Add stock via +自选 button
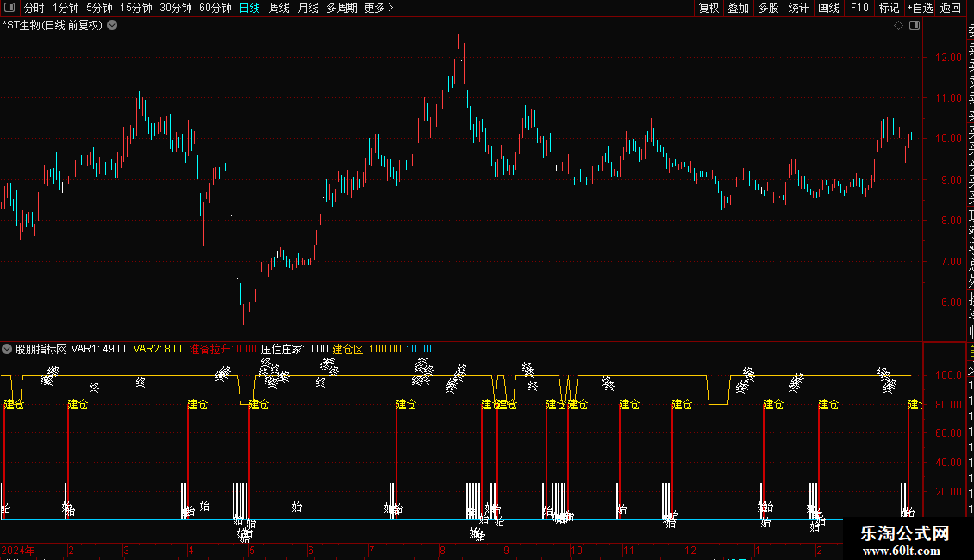Image resolution: width=974 pixels, height=560 pixels. pos(920,8)
